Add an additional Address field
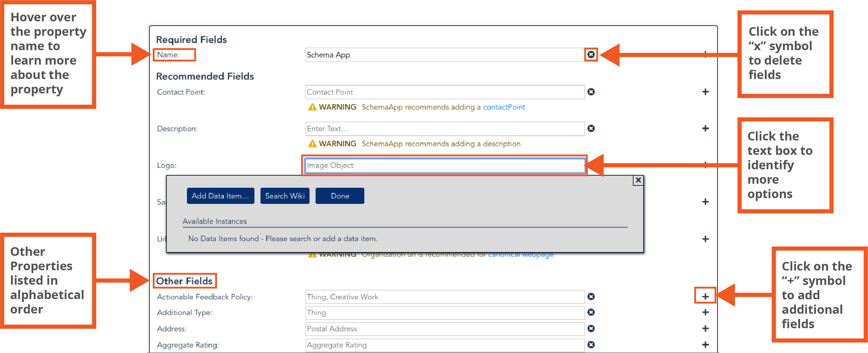This screenshot has height=353, width=868. click(x=705, y=328)
